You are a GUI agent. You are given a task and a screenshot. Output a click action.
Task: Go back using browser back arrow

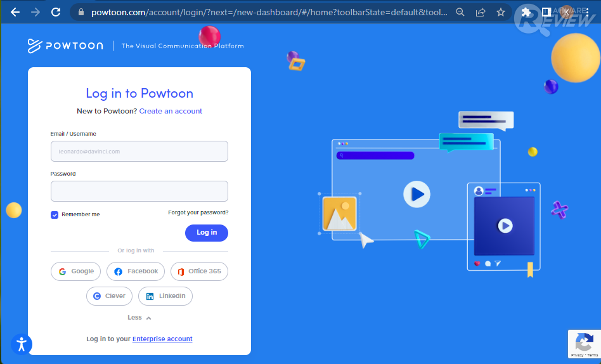tap(15, 12)
